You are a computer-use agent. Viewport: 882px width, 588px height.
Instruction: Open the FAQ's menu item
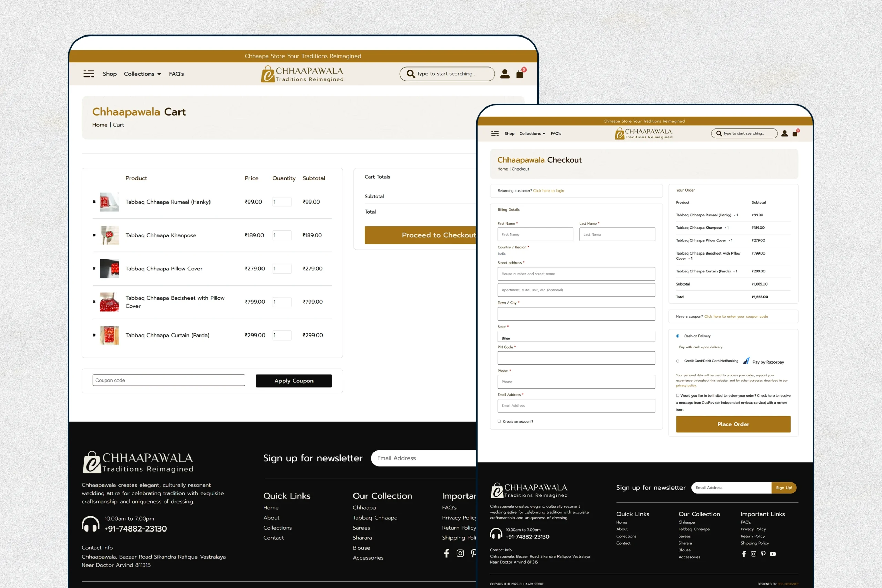click(176, 73)
